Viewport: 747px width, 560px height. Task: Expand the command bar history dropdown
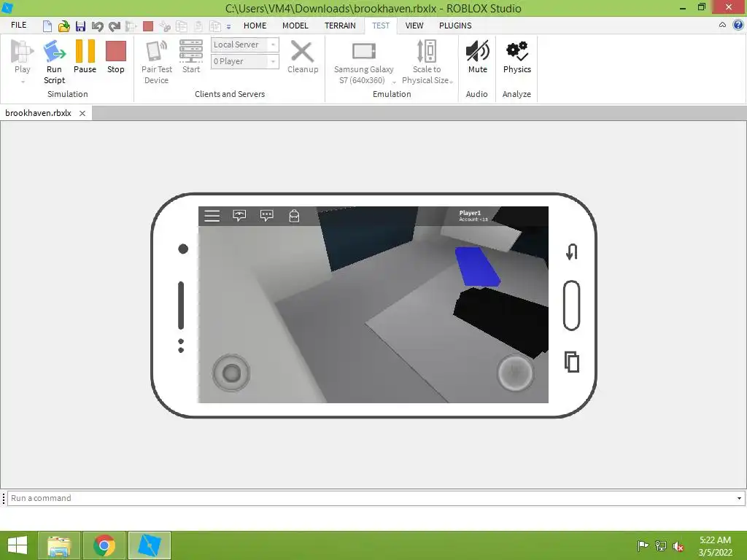(x=740, y=498)
